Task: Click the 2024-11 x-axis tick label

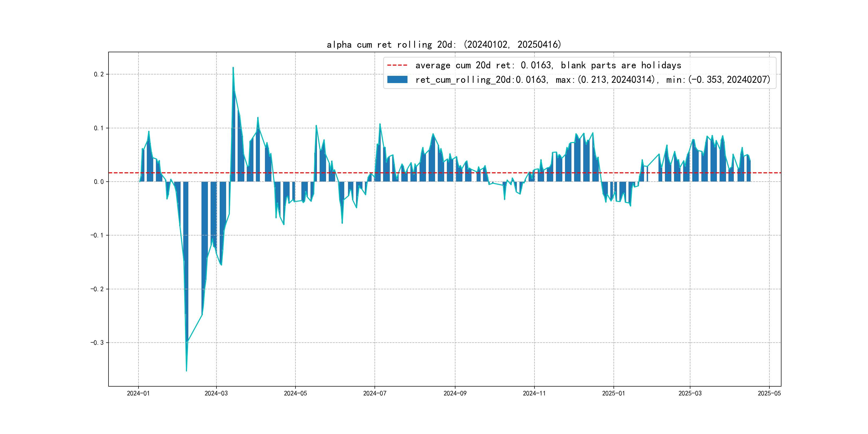Action: click(534, 393)
